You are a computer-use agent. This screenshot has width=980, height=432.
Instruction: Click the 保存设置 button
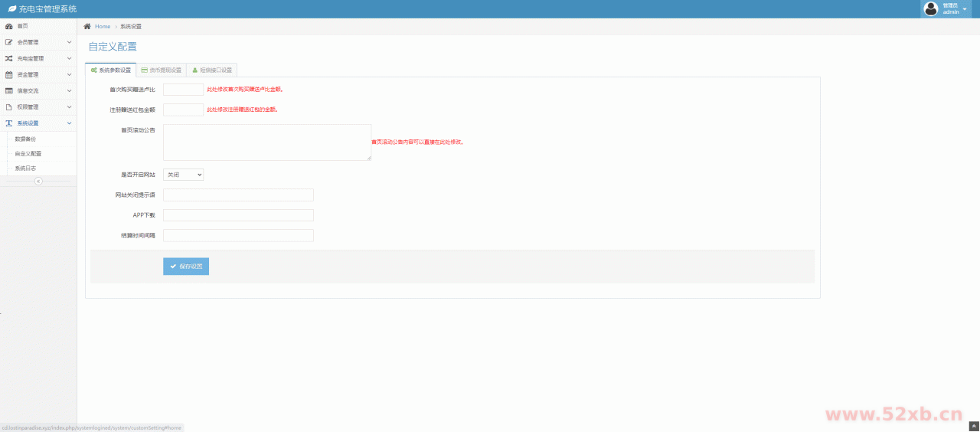tap(186, 267)
